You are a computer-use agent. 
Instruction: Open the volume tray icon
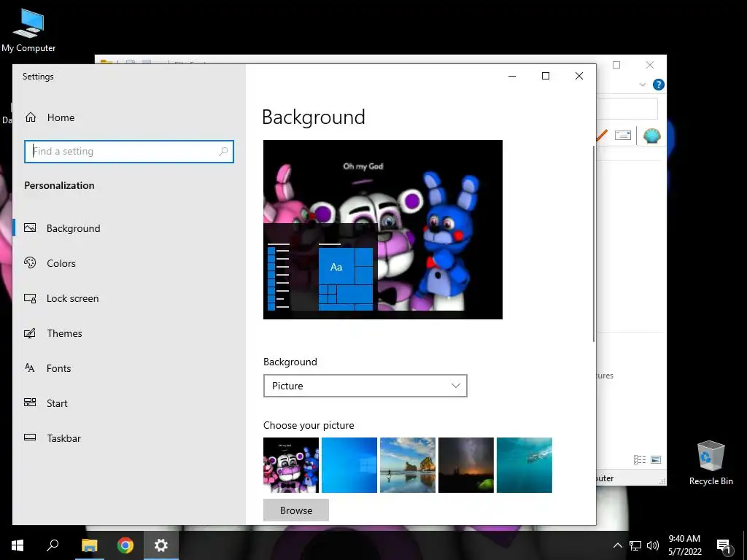click(653, 545)
